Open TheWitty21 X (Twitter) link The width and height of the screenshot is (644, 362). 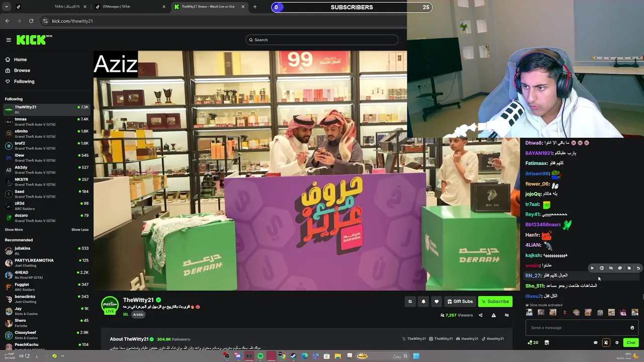click(413, 339)
